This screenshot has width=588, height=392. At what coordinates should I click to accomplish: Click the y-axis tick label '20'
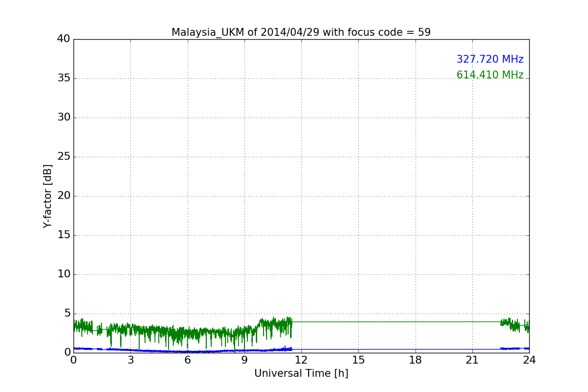(x=64, y=196)
